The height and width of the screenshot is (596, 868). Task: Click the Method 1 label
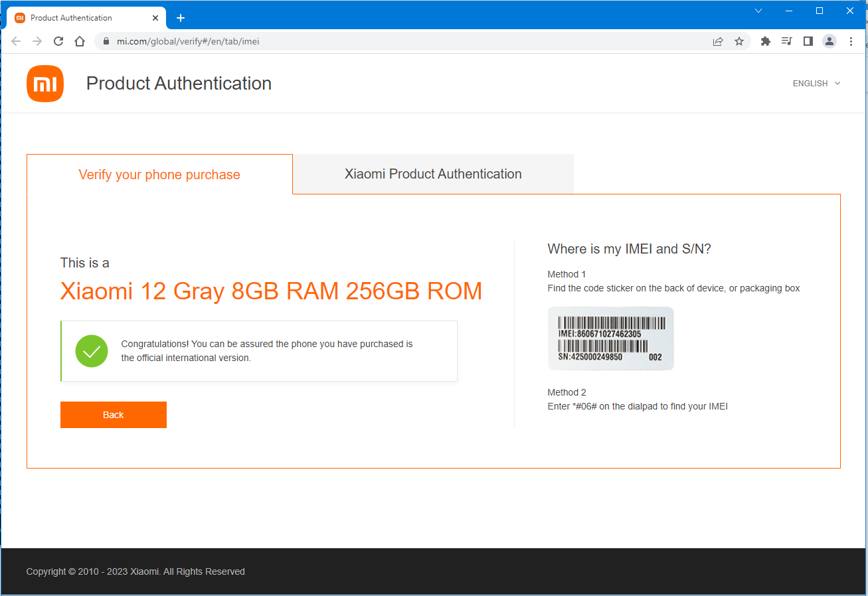click(566, 274)
